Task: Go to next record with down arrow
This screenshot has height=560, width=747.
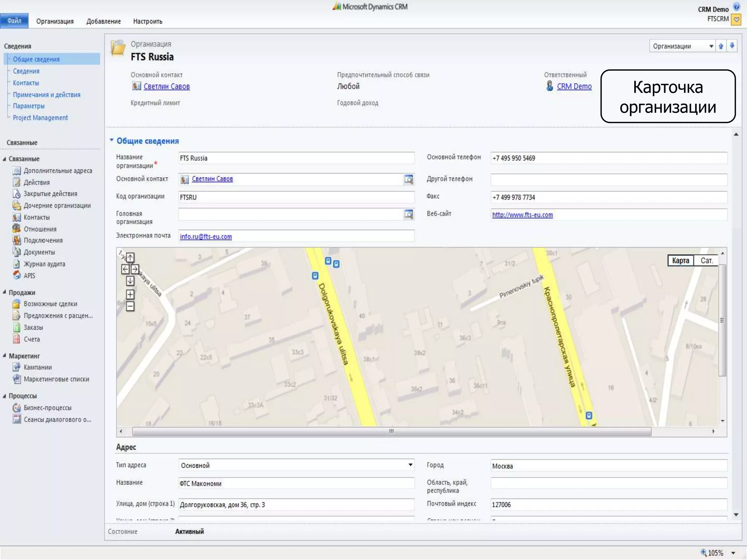Action: (x=732, y=46)
